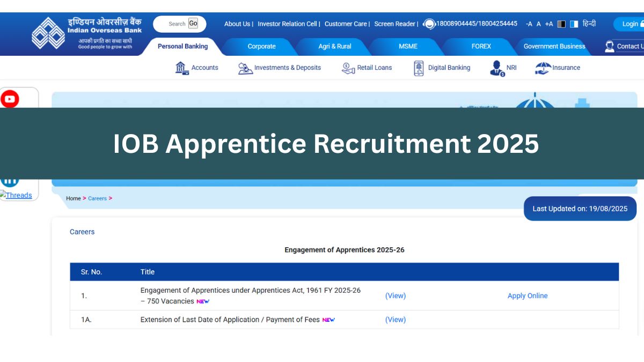Open the Corporate tab
The image size is (644, 362).
pos(261,47)
